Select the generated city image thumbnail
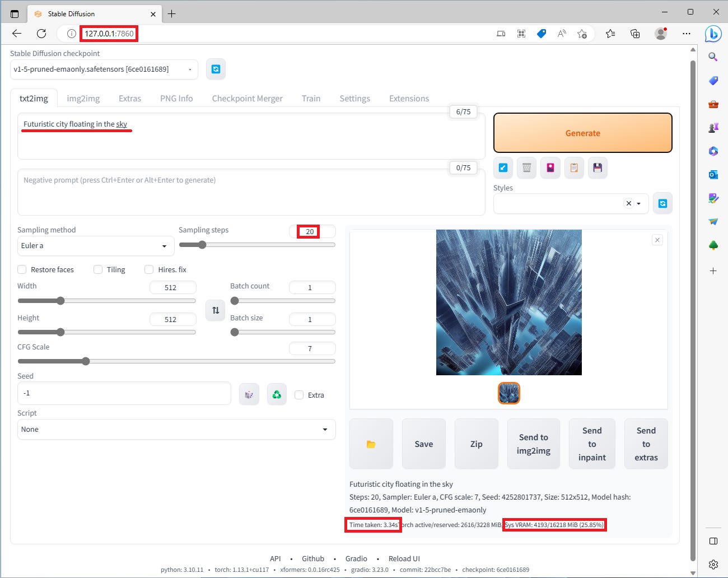The width and height of the screenshot is (728, 578). 508,393
